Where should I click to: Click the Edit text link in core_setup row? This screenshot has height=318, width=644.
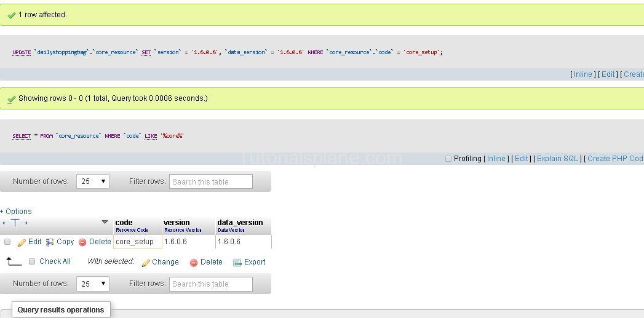35,242
